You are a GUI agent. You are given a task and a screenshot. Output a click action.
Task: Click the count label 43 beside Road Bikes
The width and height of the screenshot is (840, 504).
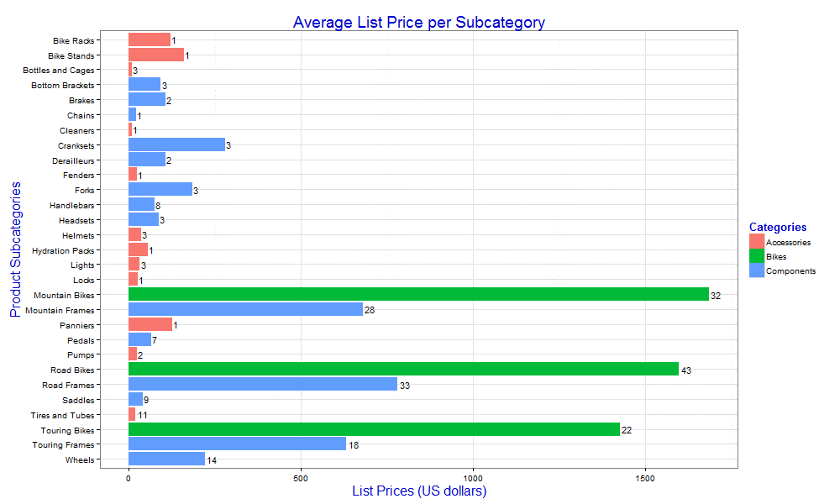[686, 370]
